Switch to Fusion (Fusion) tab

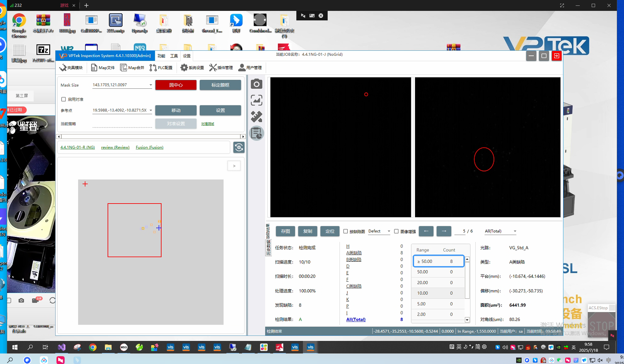click(149, 147)
